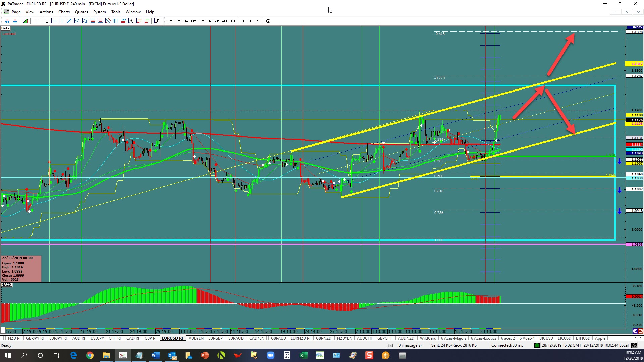The width and height of the screenshot is (644, 362).
Task: Open Microsoft Word from taskbar
Action: pos(156,355)
